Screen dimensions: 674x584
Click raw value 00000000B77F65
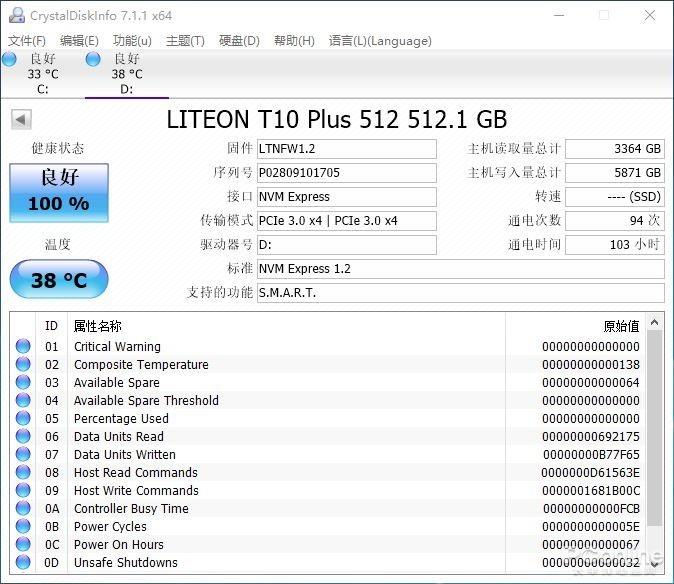coord(591,455)
